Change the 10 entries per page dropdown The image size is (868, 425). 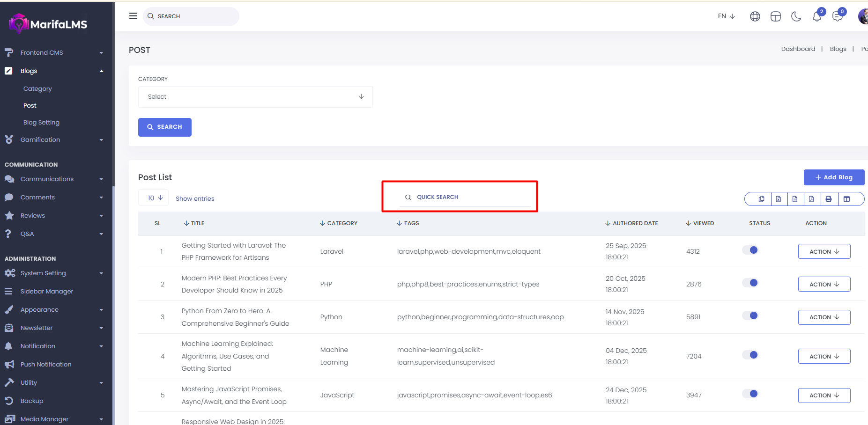(x=154, y=198)
